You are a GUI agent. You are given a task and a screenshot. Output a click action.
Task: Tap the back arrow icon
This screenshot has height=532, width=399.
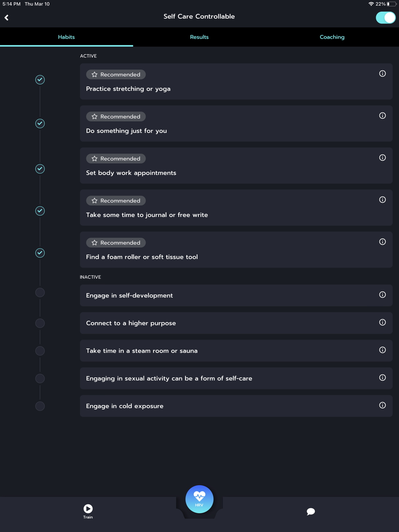pos(7,18)
